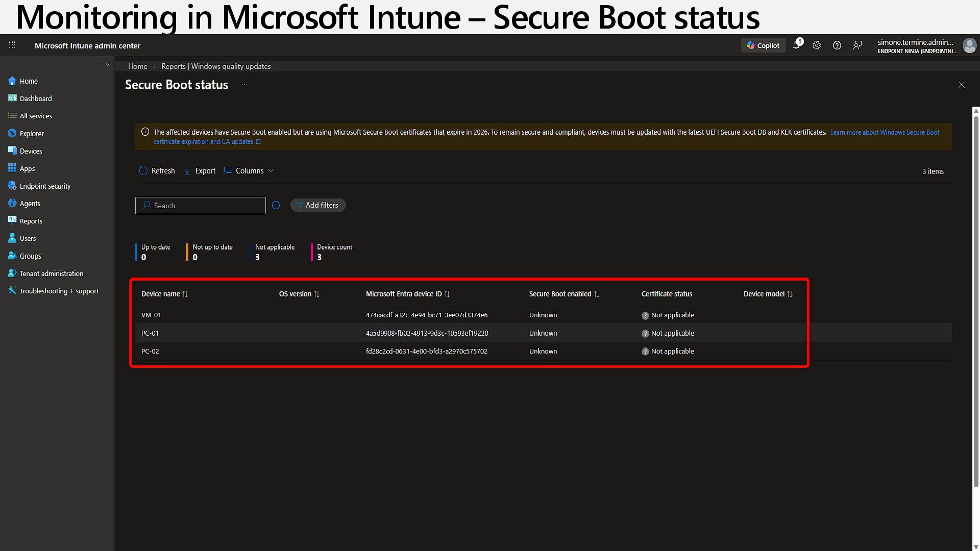Open the notifications bell icon
Image resolution: width=980 pixels, height=551 pixels.
click(x=796, y=45)
